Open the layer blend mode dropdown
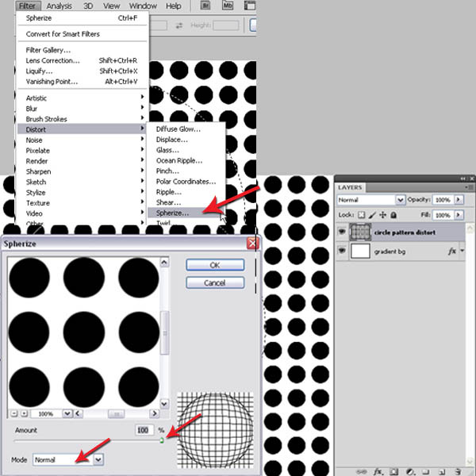The width and height of the screenshot is (476, 476). coord(400,200)
